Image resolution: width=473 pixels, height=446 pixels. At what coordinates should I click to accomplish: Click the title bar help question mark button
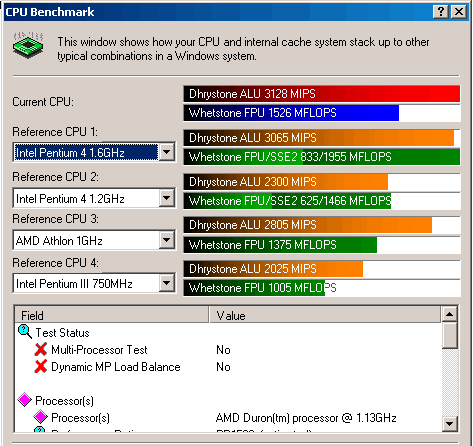click(441, 12)
